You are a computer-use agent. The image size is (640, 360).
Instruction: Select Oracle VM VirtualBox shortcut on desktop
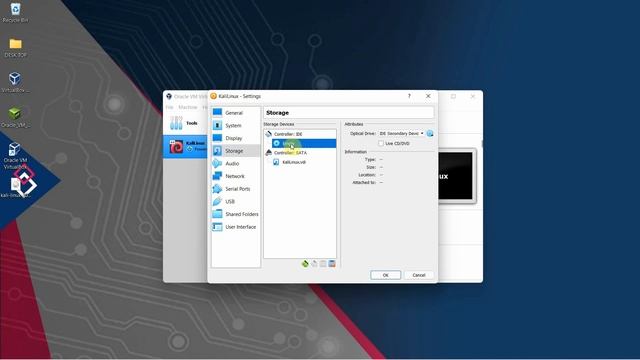click(x=16, y=156)
